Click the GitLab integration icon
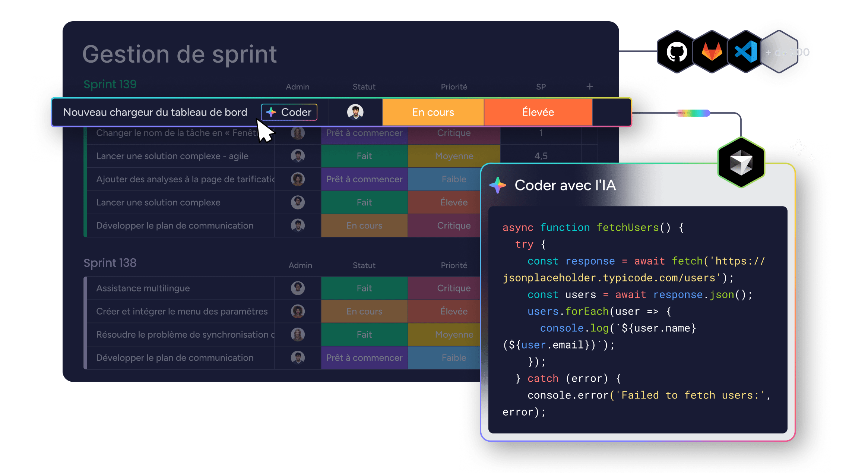Screen dimensions: 868x473 click(x=711, y=52)
